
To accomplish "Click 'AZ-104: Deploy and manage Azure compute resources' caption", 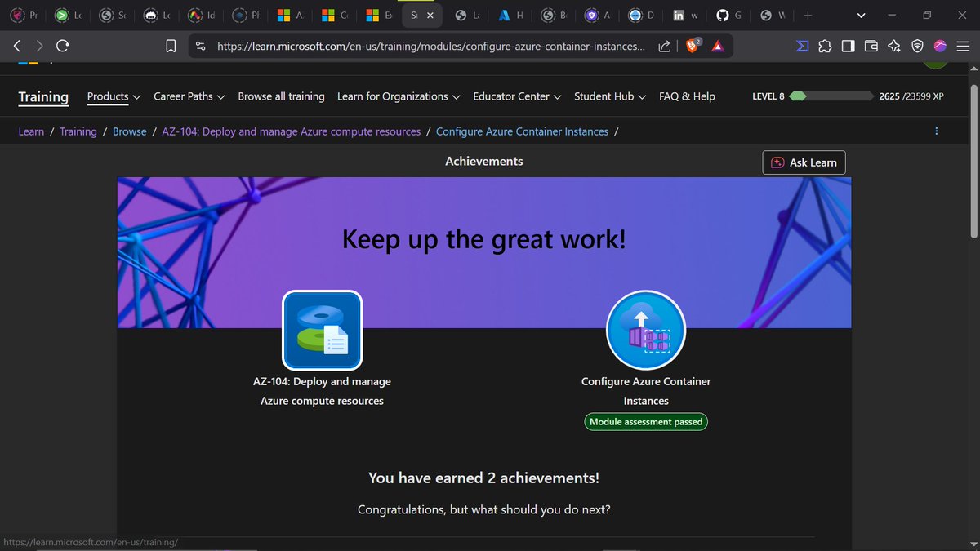I will (x=322, y=391).
